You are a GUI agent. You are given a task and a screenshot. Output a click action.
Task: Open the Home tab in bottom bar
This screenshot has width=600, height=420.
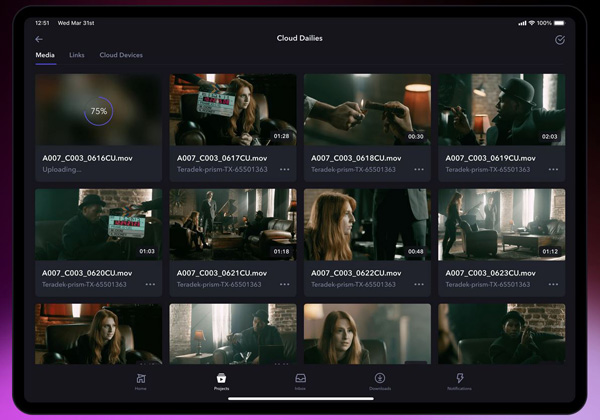(x=141, y=380)
